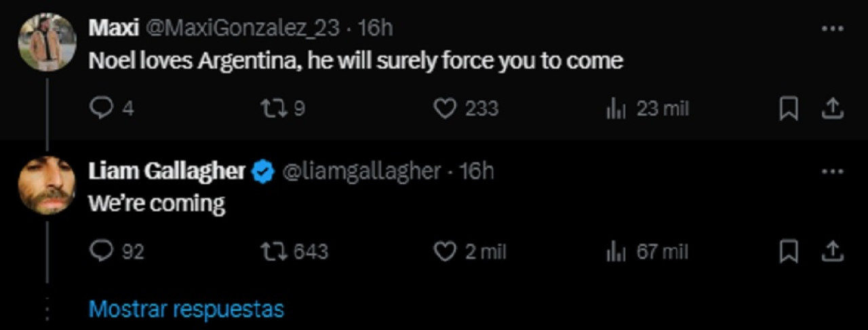Open more options on Maxi's tweet
Screen dimensions: 868x330
coord(832,29)
